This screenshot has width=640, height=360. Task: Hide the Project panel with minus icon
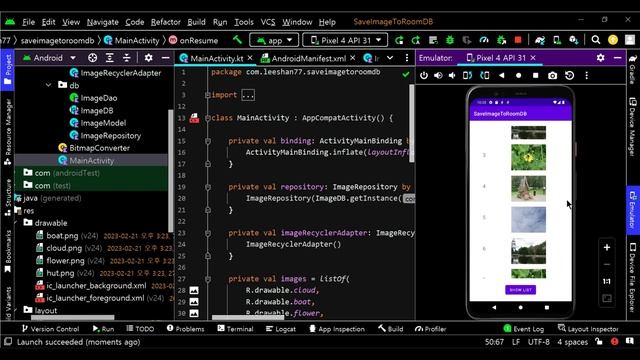coord(165,58)
